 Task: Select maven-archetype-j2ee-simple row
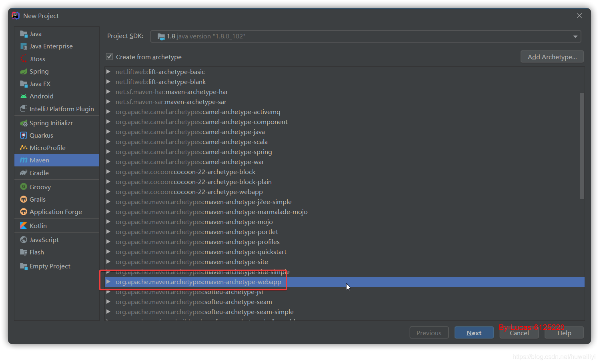345,202
